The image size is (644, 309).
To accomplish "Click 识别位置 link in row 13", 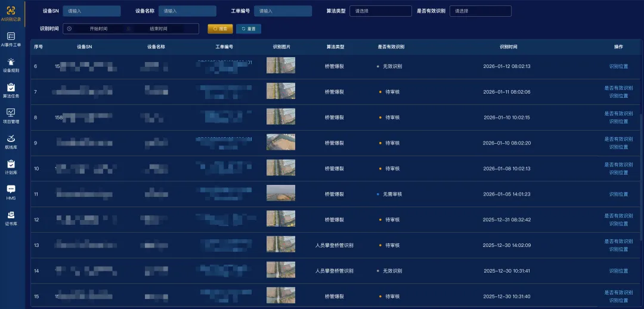I will click(618, 249).
